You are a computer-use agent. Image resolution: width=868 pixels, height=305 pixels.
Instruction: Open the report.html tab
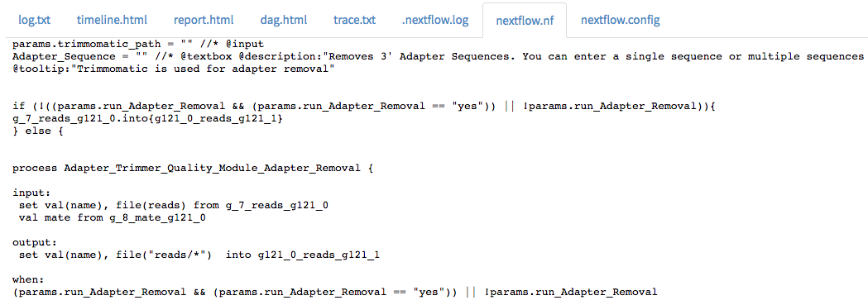[x=204, y=21]
